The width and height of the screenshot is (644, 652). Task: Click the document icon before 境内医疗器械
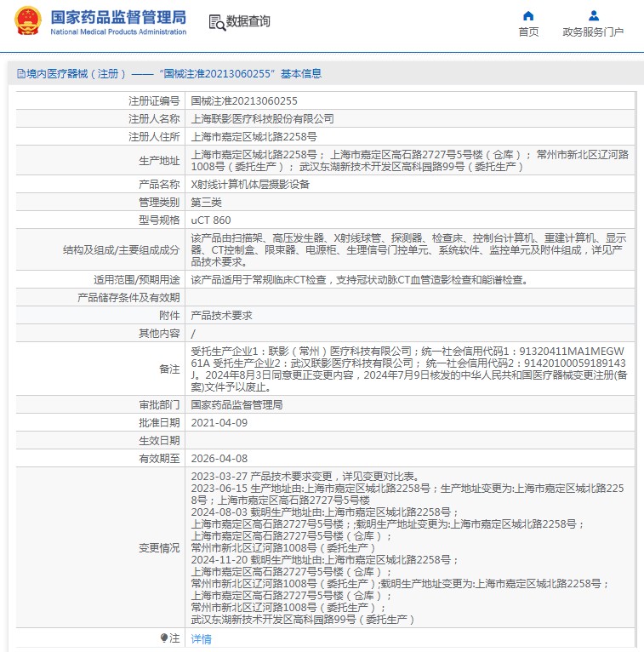click(x=20, y=74)
